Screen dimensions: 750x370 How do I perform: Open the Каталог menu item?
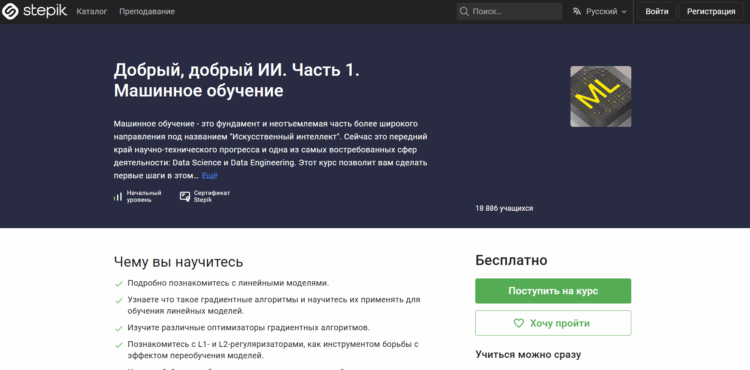pos(92,11)
